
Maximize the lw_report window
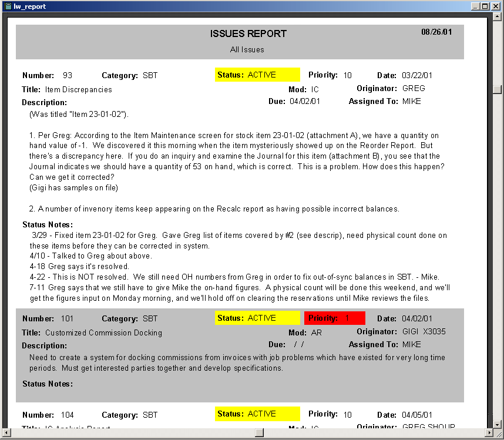click(485, 6)
